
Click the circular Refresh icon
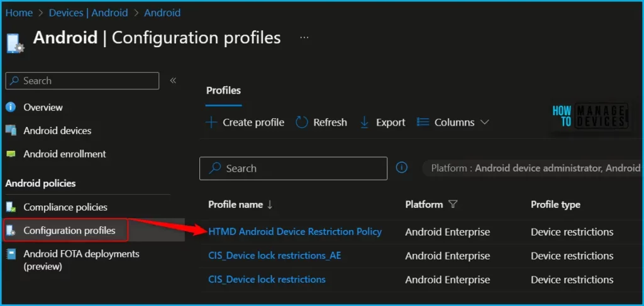tap(302, 123)
